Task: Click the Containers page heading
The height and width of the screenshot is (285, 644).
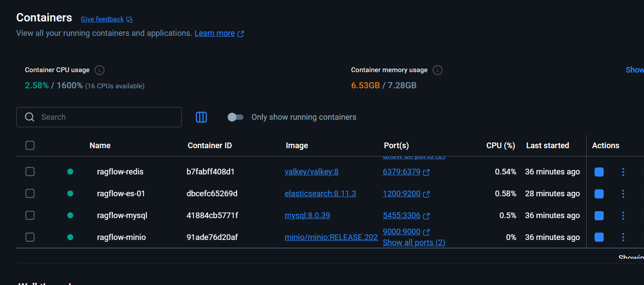Action: coord(44,18)
